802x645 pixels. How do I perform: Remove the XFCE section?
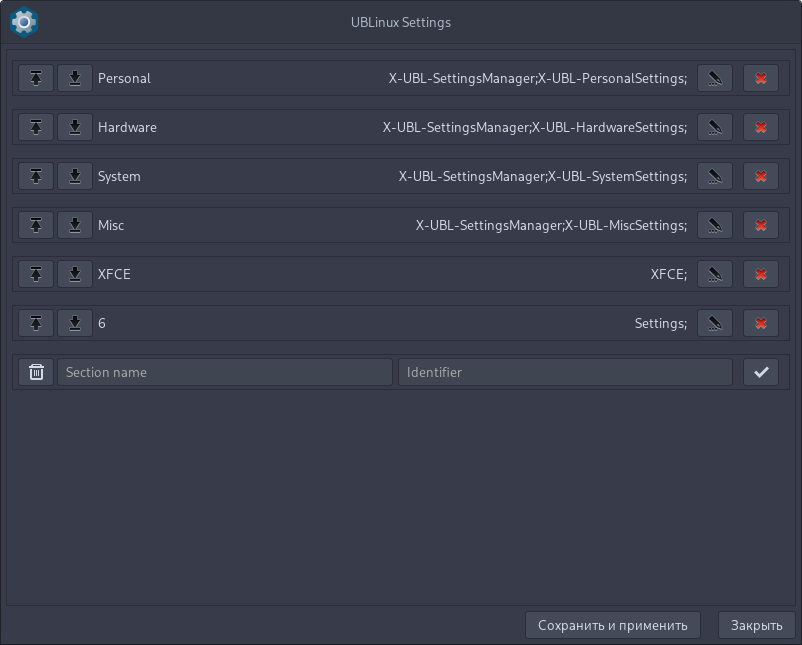click(x=761, y=274)
